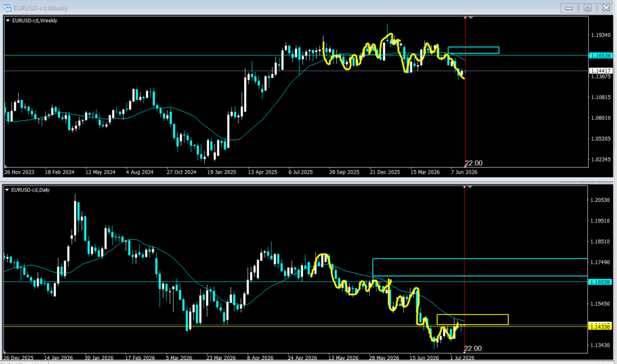The image size is (617, 364).
Task: Click the 23 Mar 2026 date label
Action: tap(221, 358)
